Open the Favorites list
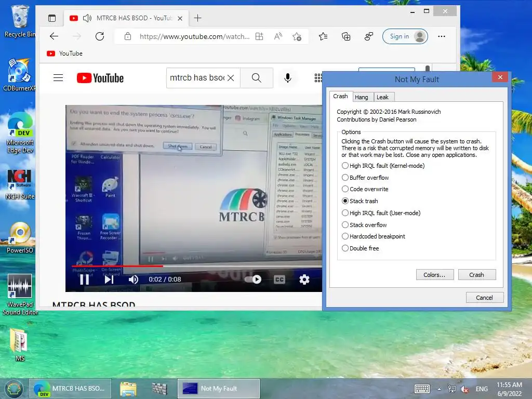 pos(323,36)
